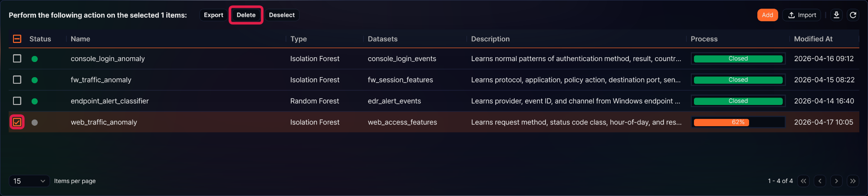Click the Deselect button

tap(282, 15)
